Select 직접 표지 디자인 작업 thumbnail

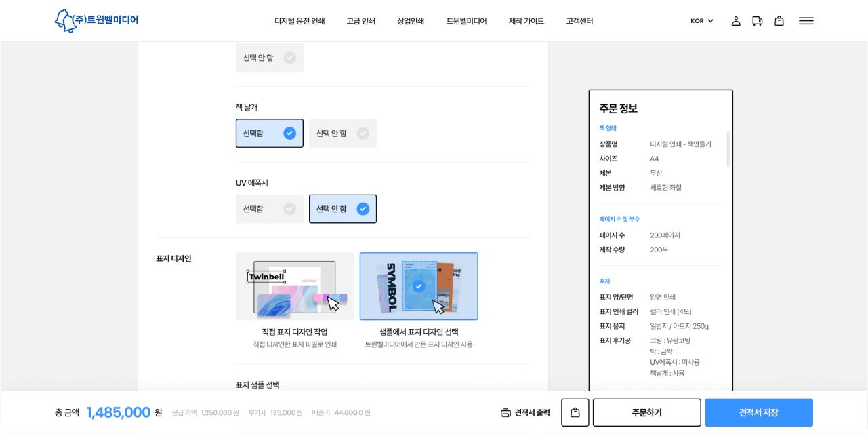pos(295,286)
